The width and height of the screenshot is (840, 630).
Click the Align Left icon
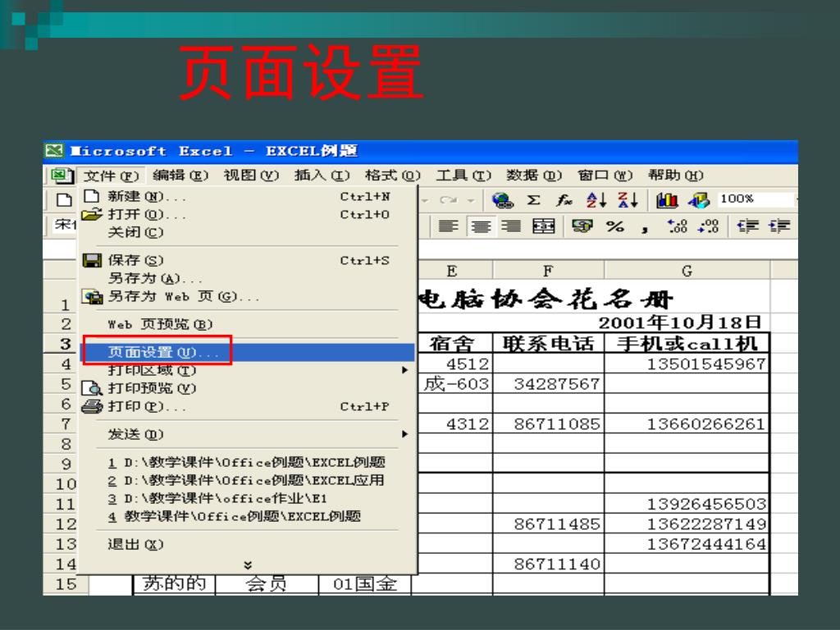click(448, 226)
